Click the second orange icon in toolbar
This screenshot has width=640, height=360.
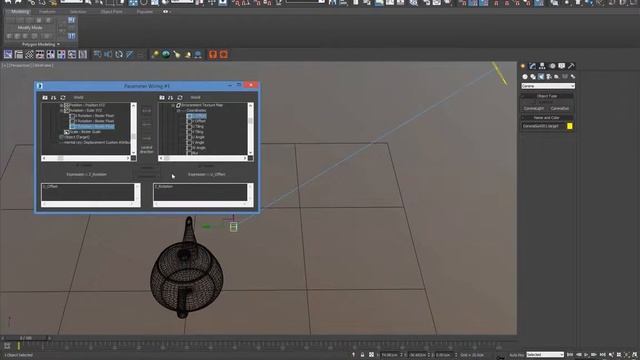pos(224,54)
